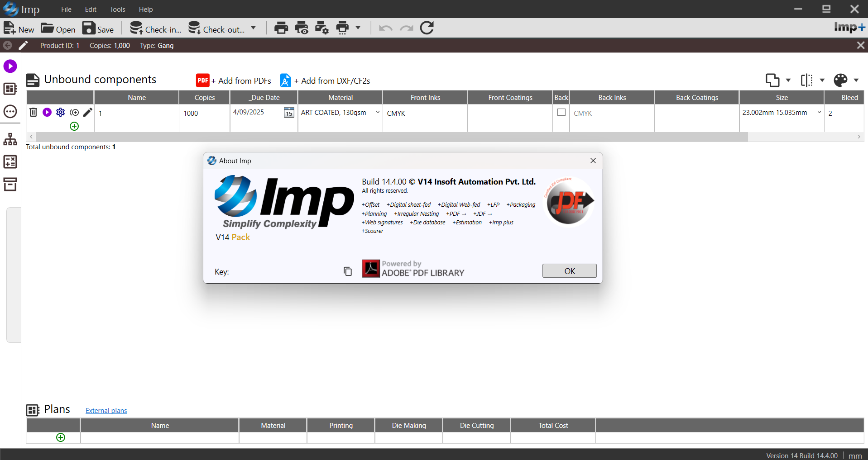Click the table scrollbar right arrow
Screen dimensions: 868x460
(859, 137)
